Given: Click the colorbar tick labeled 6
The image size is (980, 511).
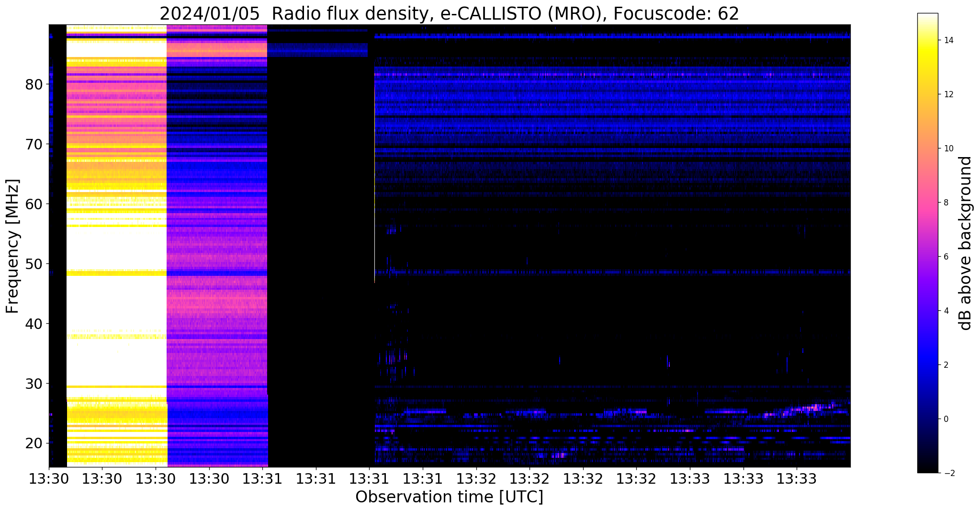Looking at the screenshot, I should (945, 257).
